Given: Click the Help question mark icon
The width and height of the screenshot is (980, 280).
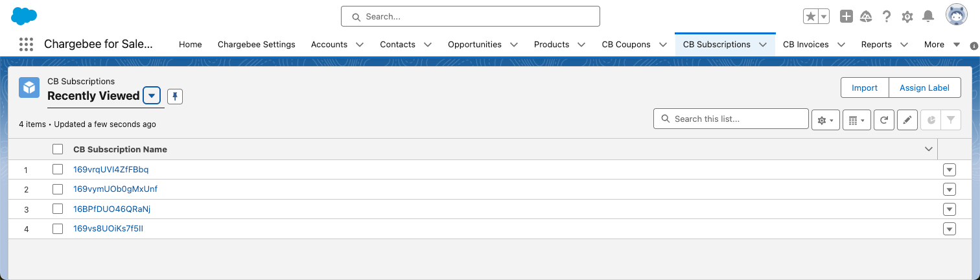Looking at the screenshot, I should [887, 17].
